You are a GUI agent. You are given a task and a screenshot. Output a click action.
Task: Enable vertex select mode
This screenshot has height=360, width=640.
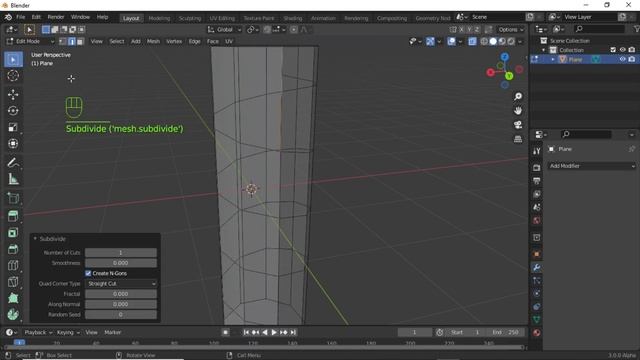click(x=62, y=41)
